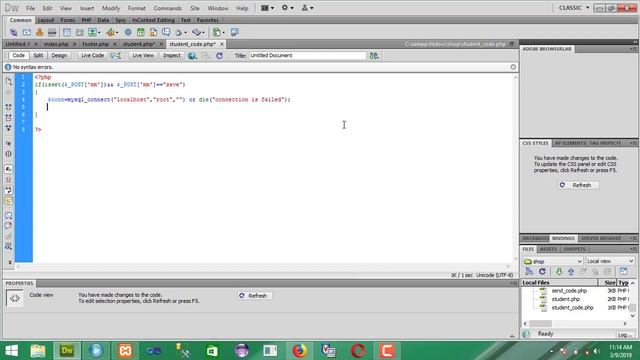Open Firefox from the Windows taskbar
The height and width of the screenshot is (360, 640).
point(300,351)
